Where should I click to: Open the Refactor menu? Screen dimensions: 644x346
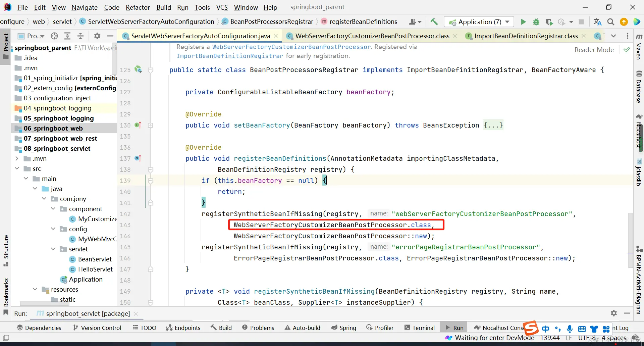point(138,7)
